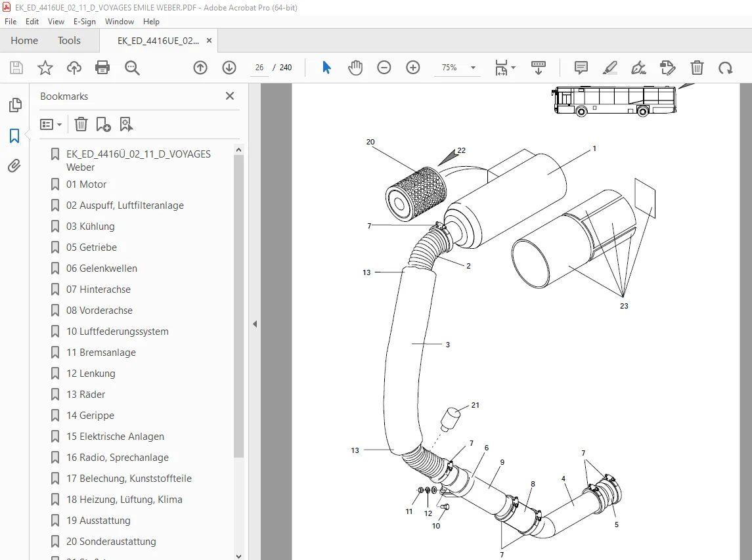Open the find text magnifier icon
This screenshot has width=752, height=560.
pos(132,68)
